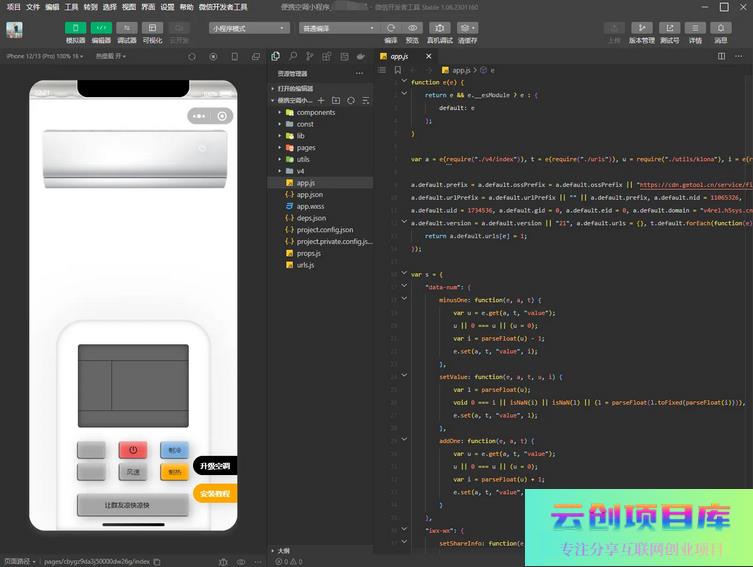Viewport: 753px width, 567px height.
Task: Expand the pages folder in the tree
Action: click(305, 147)
